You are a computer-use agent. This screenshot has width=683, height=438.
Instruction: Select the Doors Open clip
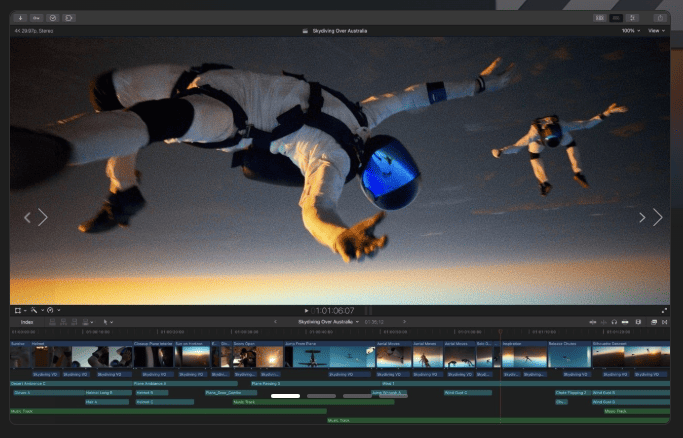click(258, 354)
